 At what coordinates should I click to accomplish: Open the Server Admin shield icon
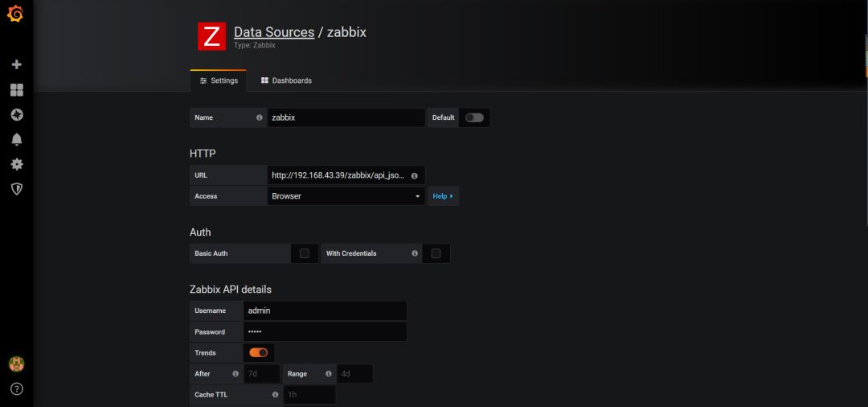[17, 189]
